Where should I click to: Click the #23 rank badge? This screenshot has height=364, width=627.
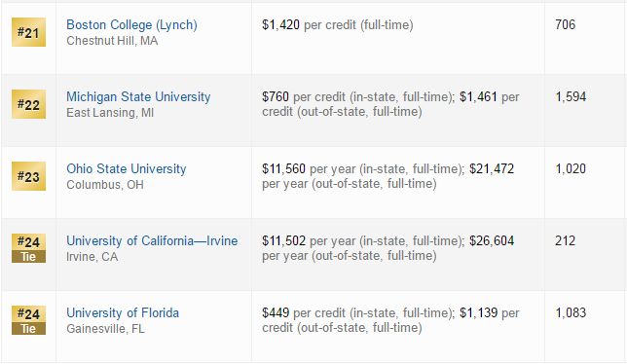28,176
